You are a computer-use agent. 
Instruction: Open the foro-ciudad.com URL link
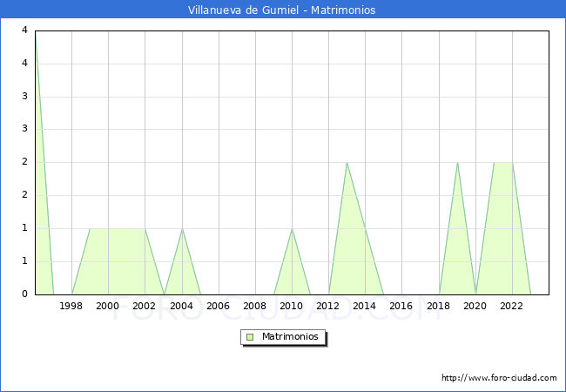(499, 378)
